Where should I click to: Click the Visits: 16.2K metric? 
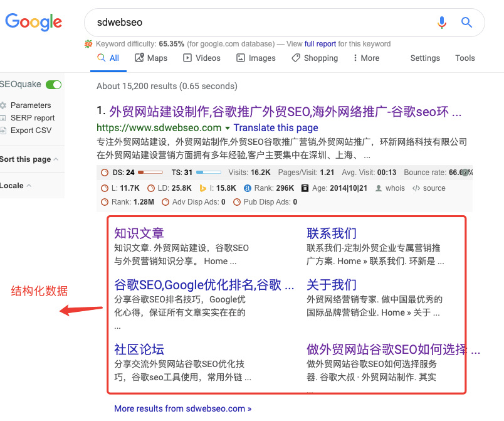(249, 173)
